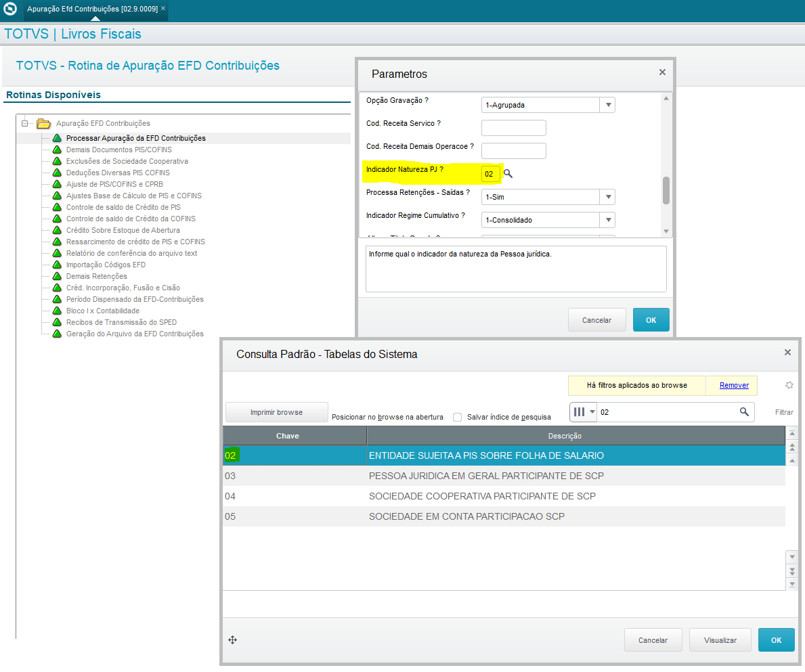This screenshot has width=805, height=672.
Task: Click Imprimir browse button
Action: point(276,412)
